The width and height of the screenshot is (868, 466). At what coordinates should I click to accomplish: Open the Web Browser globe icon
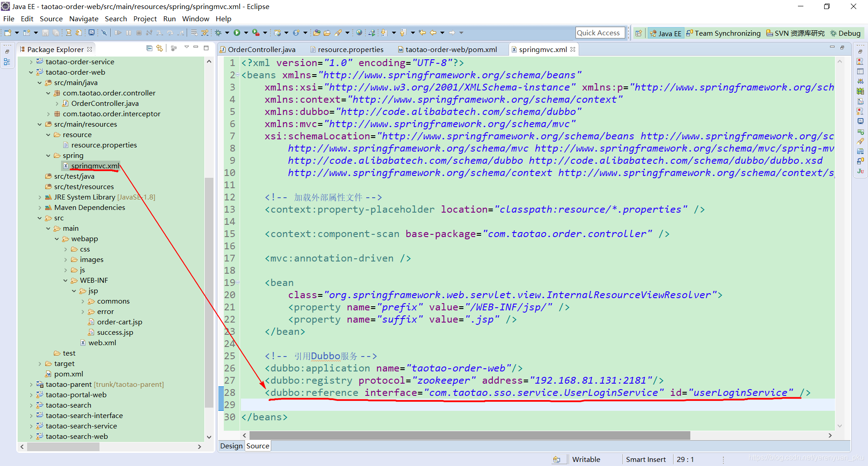359,33
